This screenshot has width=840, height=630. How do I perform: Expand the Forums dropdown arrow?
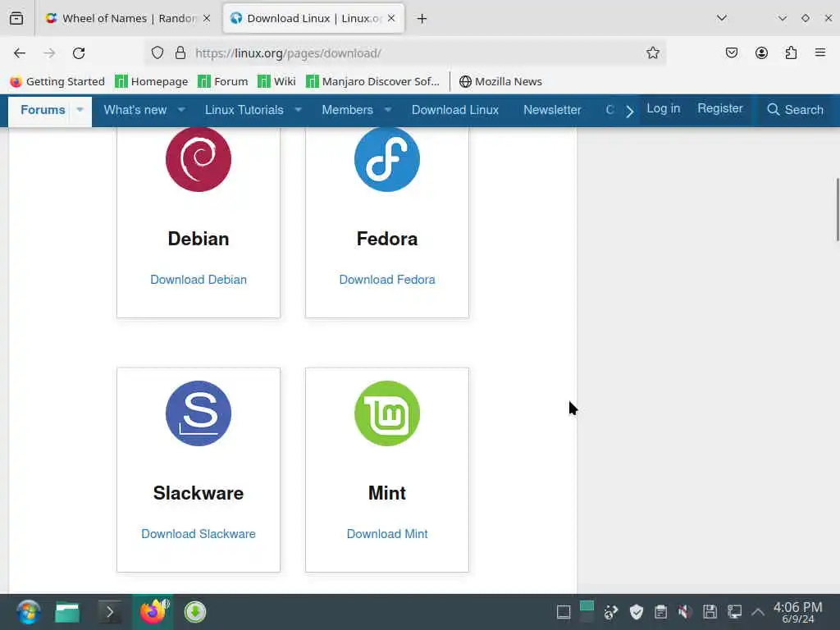tap(80, 110)
